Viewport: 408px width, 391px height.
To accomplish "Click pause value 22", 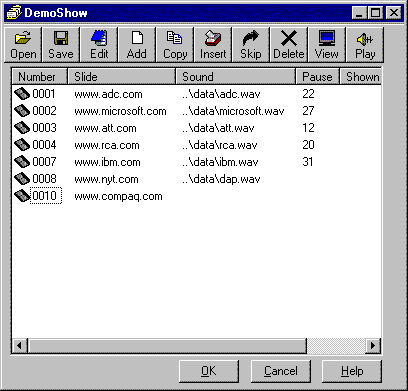I will (308, 94).
